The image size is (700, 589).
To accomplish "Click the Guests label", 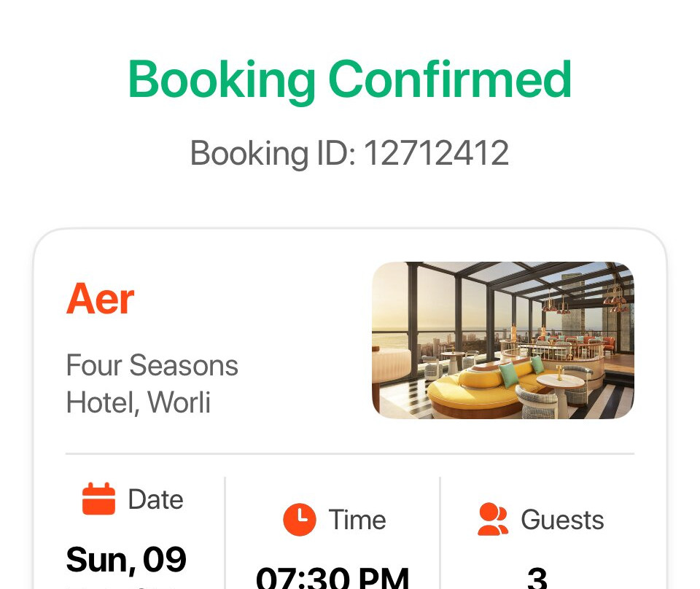I will pyautogui.click(x=562, y=520).
